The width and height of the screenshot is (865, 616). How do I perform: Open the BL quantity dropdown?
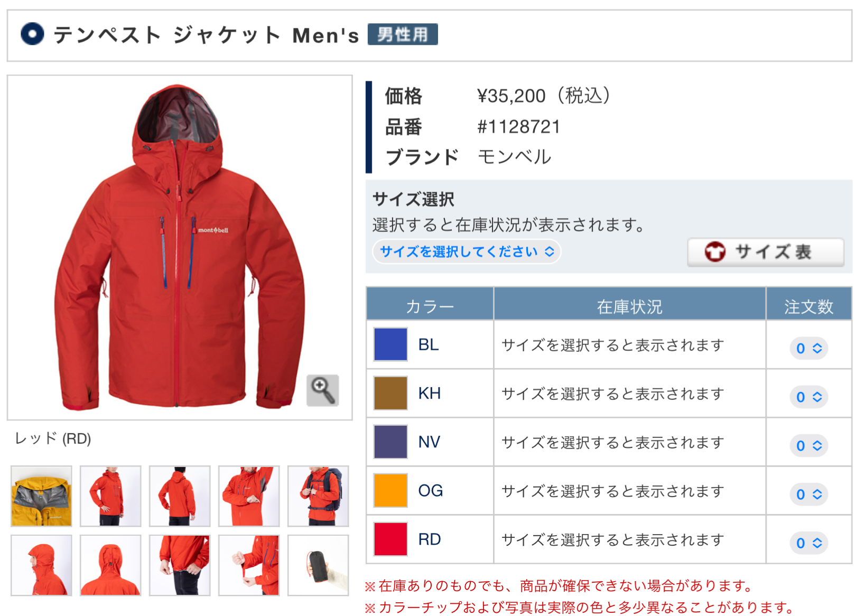coord(808,348)
